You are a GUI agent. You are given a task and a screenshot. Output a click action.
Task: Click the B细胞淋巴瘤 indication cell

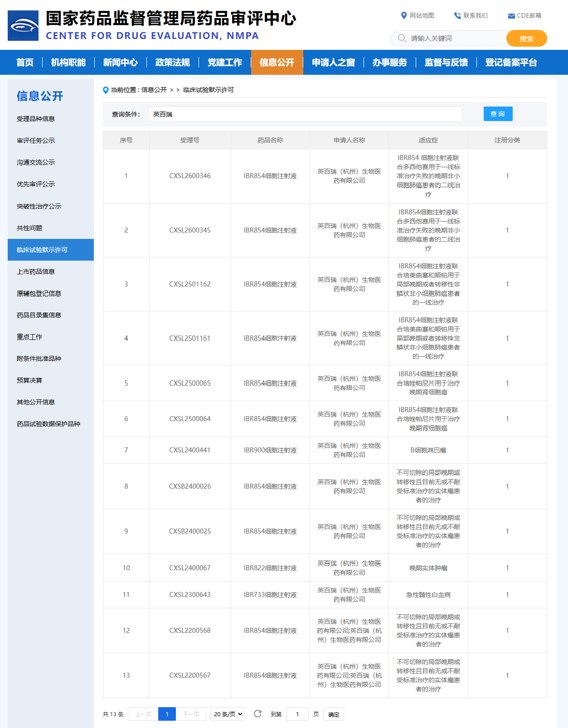[428, 450]
